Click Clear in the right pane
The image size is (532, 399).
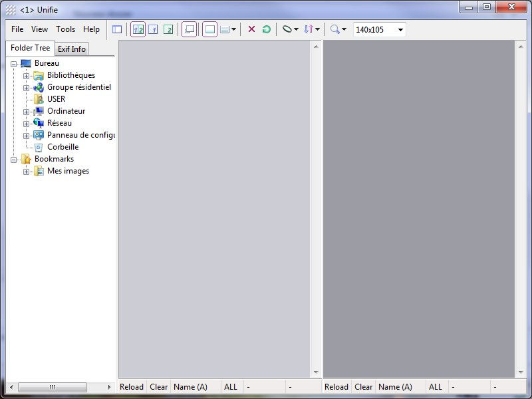click(363, 387)
